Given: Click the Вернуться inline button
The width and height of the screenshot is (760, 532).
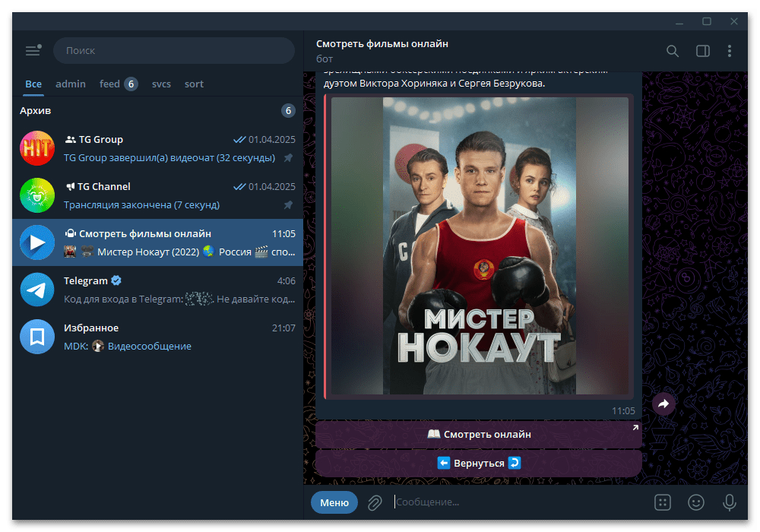Looking at the screenshot, I should [478, 463].
